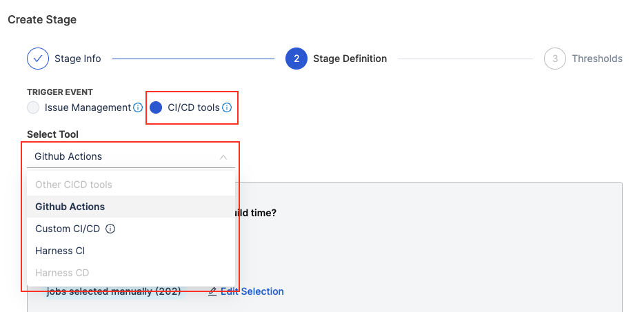Viewport: 644px width, 312px height.
Task: Click info icon next to Issue Management
Action: [138, 107]
